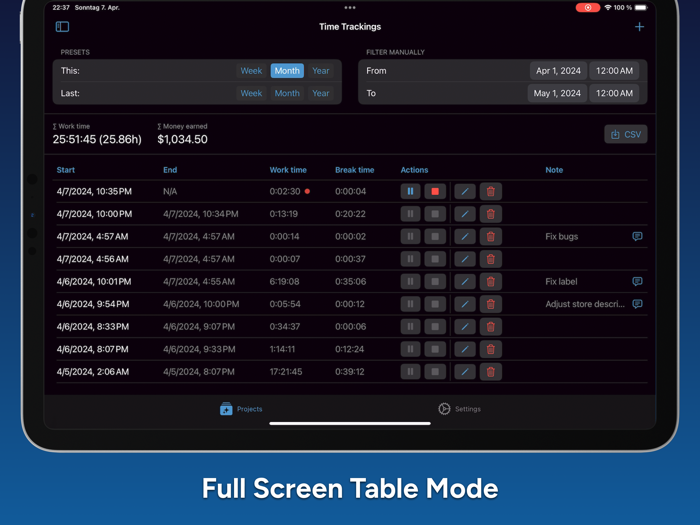Image resolution: width=700 pixels, height=525 pixels.
Task: Click the break time 0:39:12 cell
Action: (350, 372)
